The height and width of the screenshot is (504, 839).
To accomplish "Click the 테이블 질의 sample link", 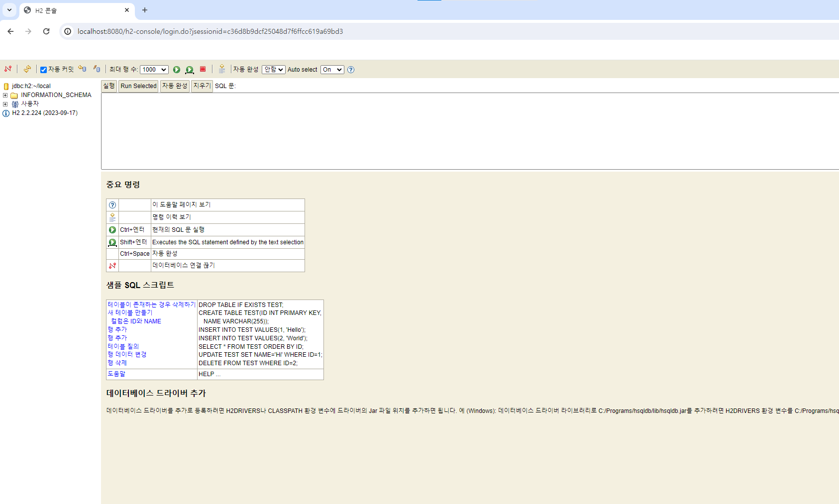I will (x=123, y=346).
